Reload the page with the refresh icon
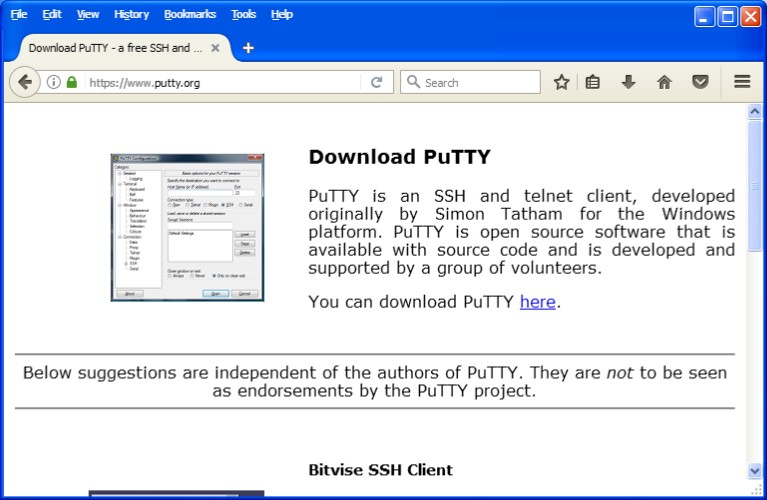The width and height of the screenshot is (767, 500). point(377,82)
